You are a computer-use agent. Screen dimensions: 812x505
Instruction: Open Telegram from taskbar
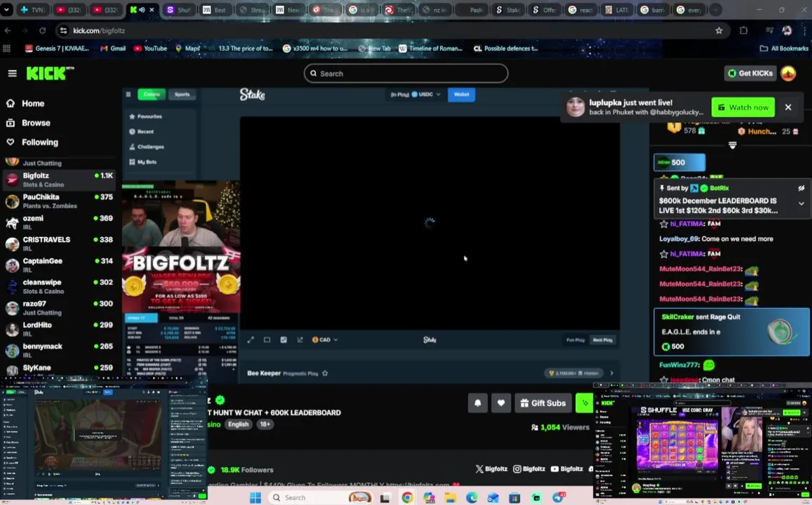point(558,498)
